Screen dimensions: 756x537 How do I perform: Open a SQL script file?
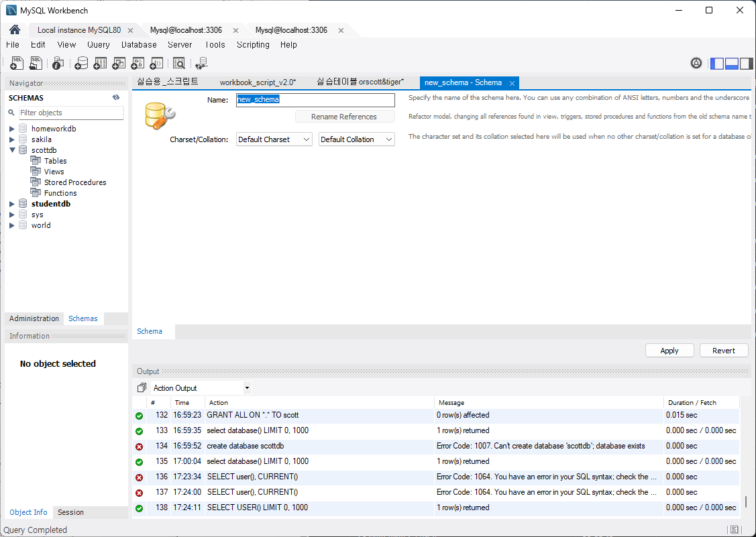click(x=36, y=63)
